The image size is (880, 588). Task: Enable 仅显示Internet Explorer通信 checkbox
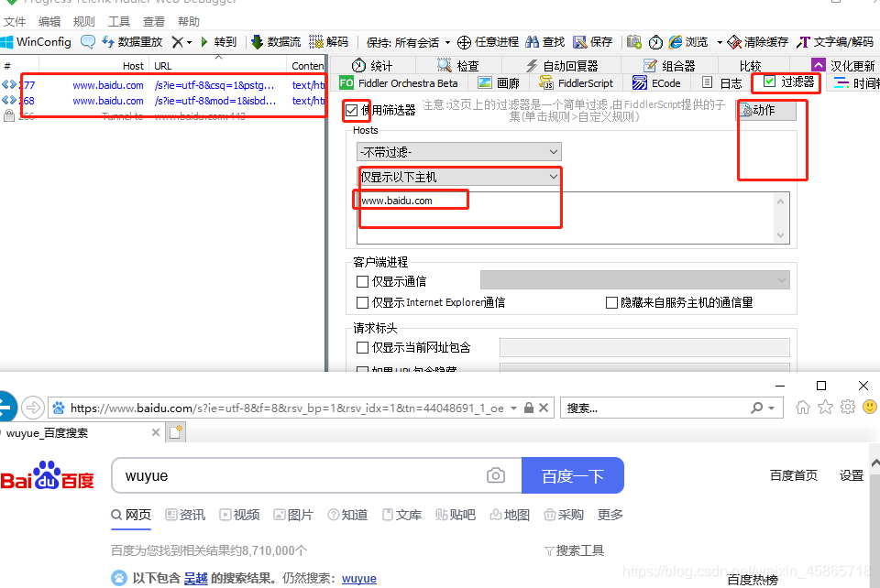(363, 302)
